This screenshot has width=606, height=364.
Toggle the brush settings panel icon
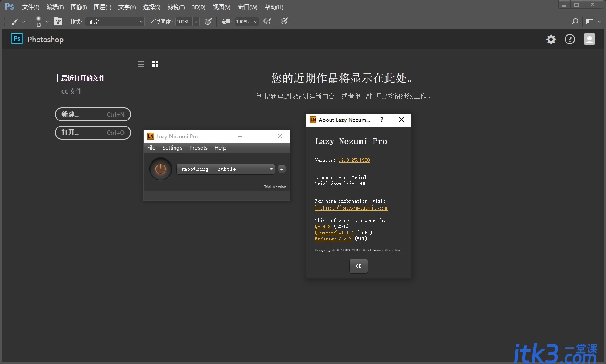coord(58,21)
